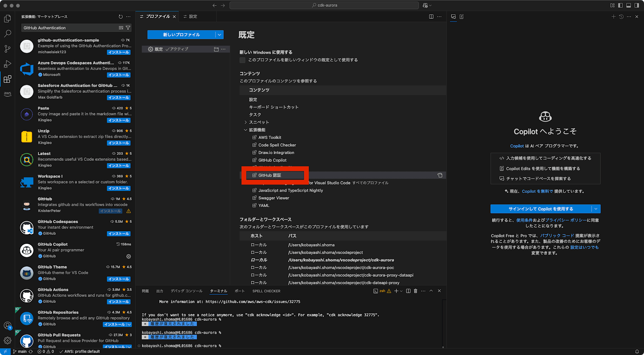Open the AWS Toolkit sidebar icon

coord(7,94)
